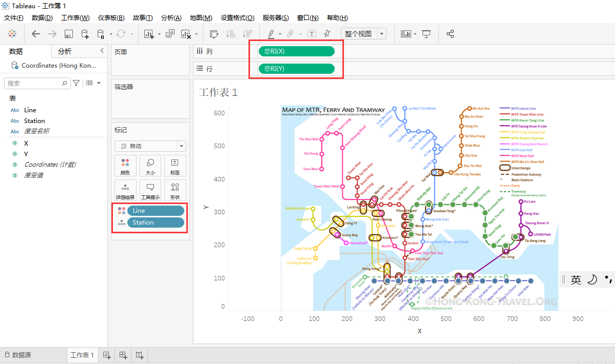The height and width of the screenshot is (364, 615).
Task: Click the presentation mode icon
Action: pos(427,34)
